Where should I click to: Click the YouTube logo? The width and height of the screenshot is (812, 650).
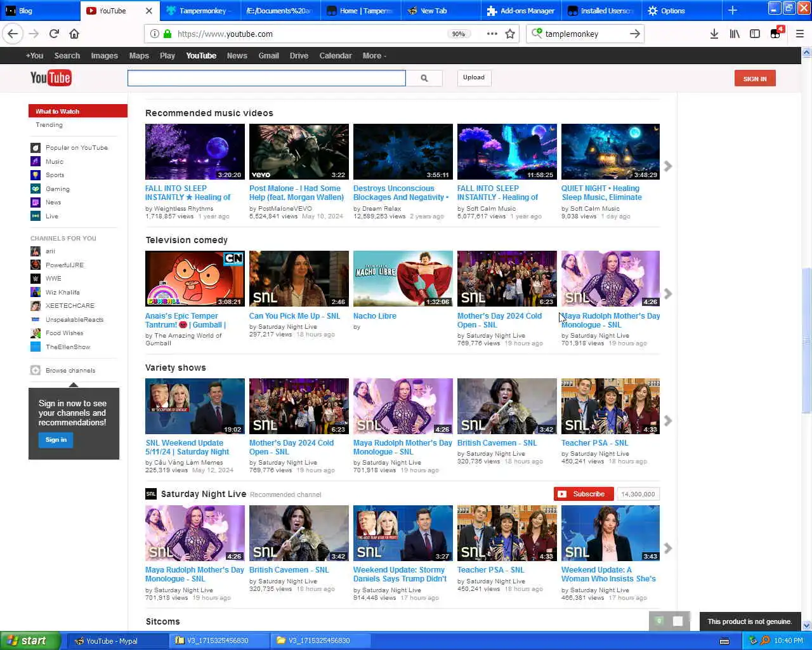point(51,78)
